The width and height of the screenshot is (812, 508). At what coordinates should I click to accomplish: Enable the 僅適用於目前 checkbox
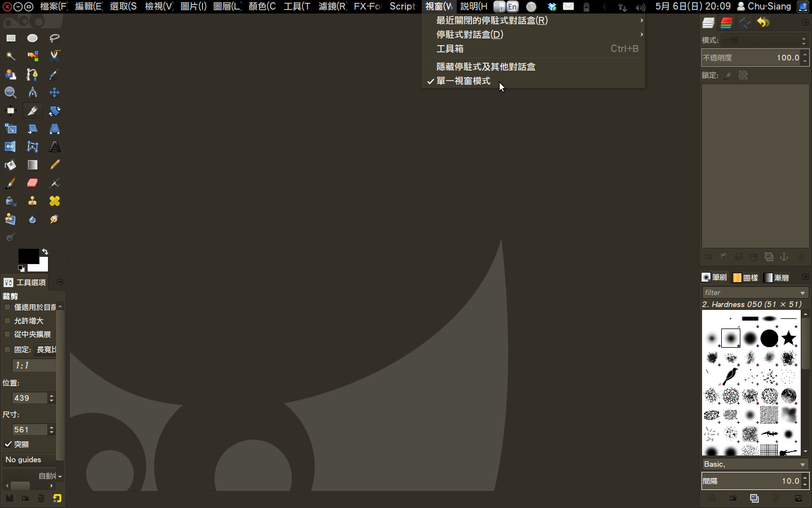coord(7,307)
